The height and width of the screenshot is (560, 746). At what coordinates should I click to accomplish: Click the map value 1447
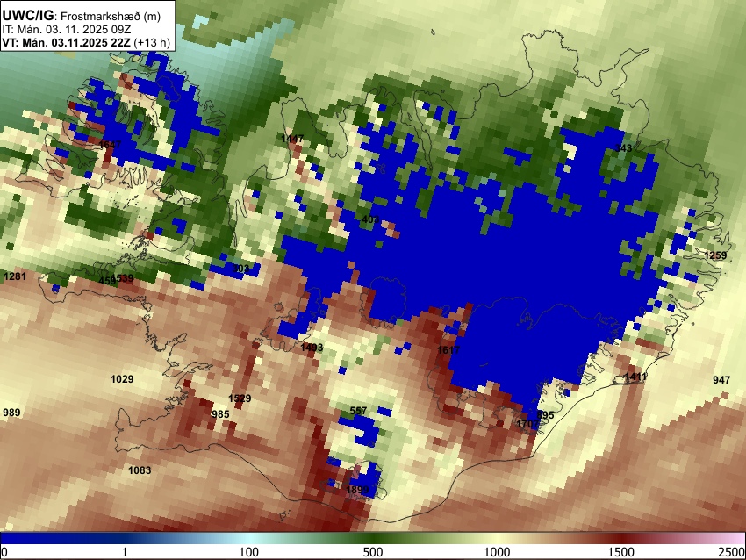coord(292,139)
